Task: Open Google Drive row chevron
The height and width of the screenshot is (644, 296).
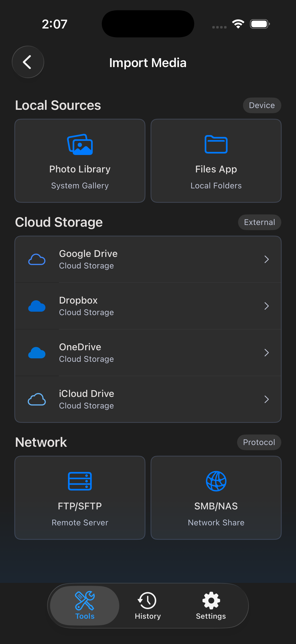Action: (x=267, y=259)
